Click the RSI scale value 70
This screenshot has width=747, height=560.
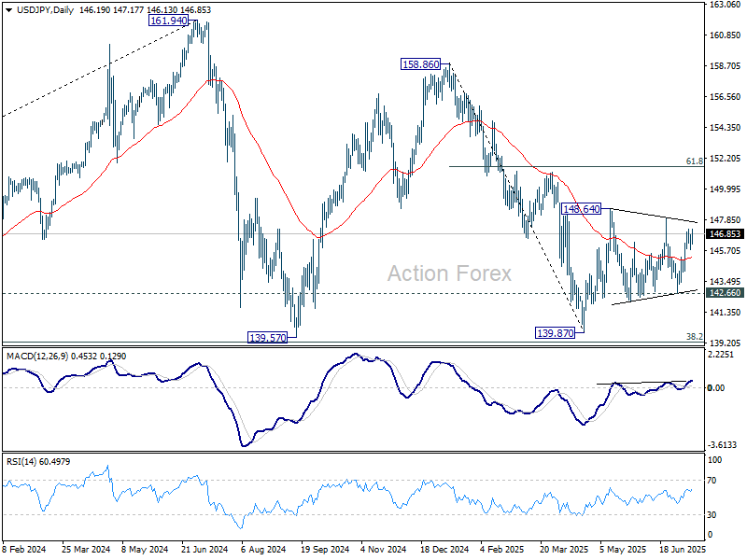712,481
